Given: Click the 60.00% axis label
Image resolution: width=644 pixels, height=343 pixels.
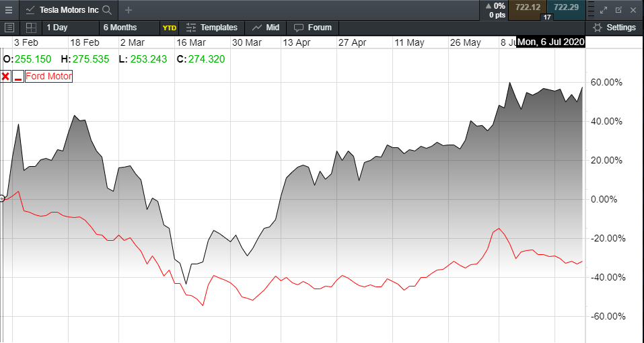Looking at the screenshot, I should (606, 83).
